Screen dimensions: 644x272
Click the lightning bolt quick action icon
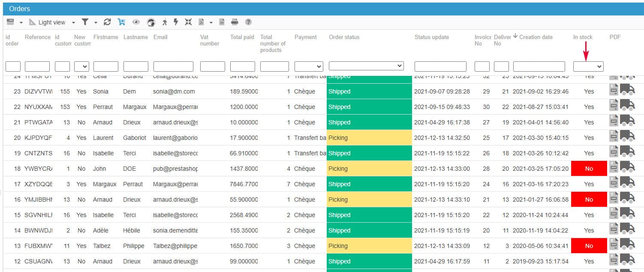(x=176, y=22)
